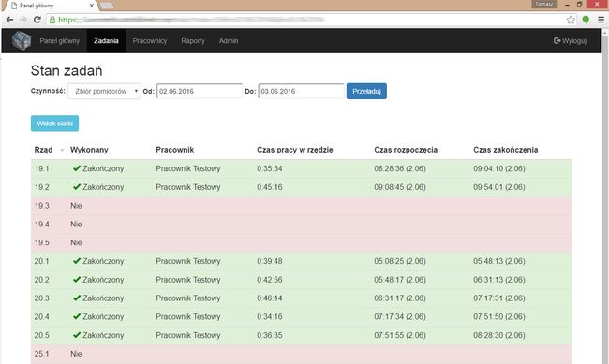609x364 pixels.
Task: Click row number 19.5
Action: coord(41,242)
